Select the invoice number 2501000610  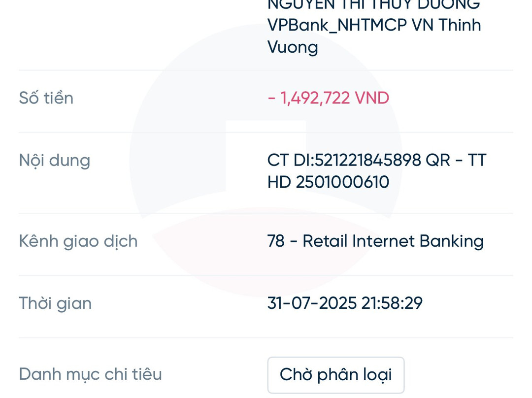[x=342, y=183]
